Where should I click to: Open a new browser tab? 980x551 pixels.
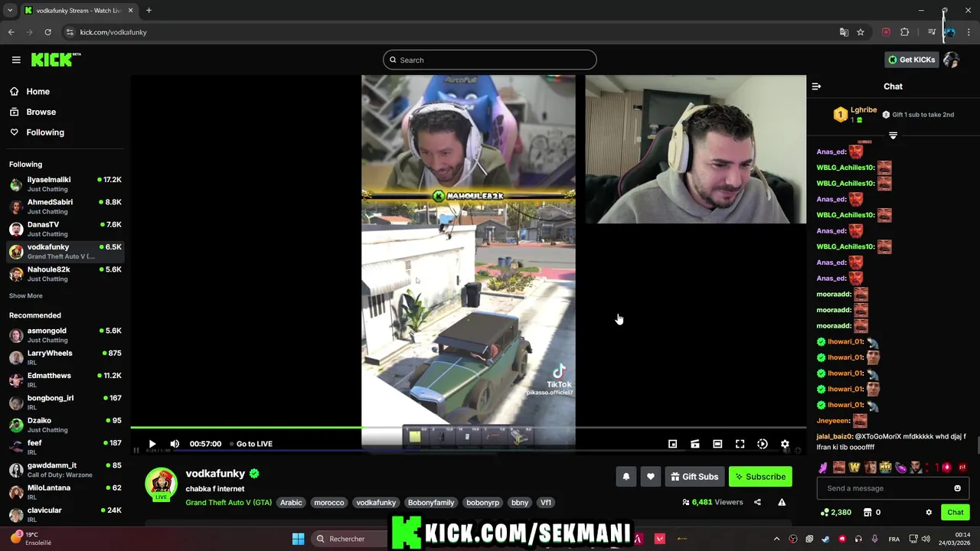tap(149, 11)
